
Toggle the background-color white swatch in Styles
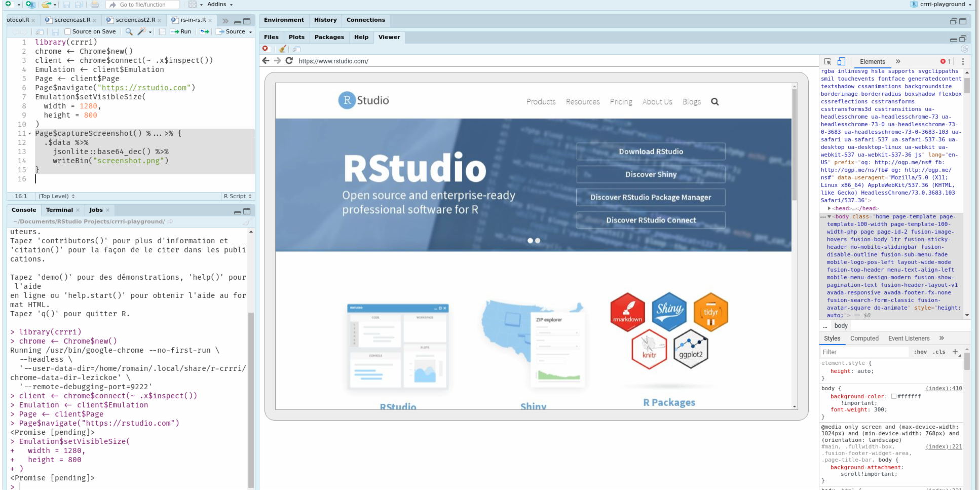click(894, 397)
